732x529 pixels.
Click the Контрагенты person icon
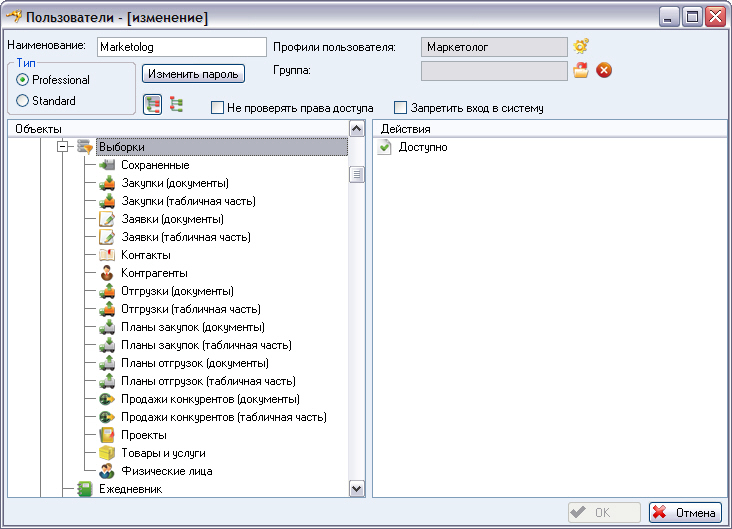tap(107, 273)
